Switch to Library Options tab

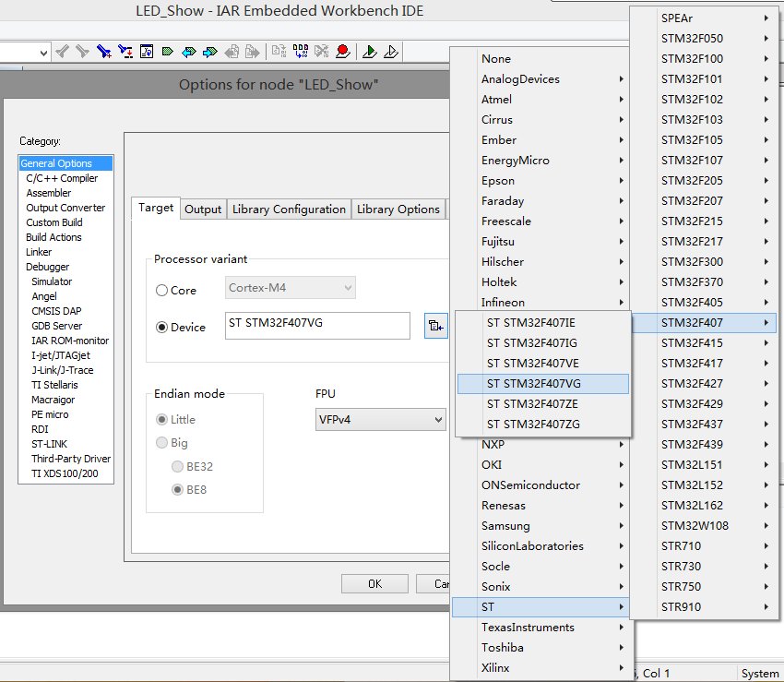coord(398,209)
